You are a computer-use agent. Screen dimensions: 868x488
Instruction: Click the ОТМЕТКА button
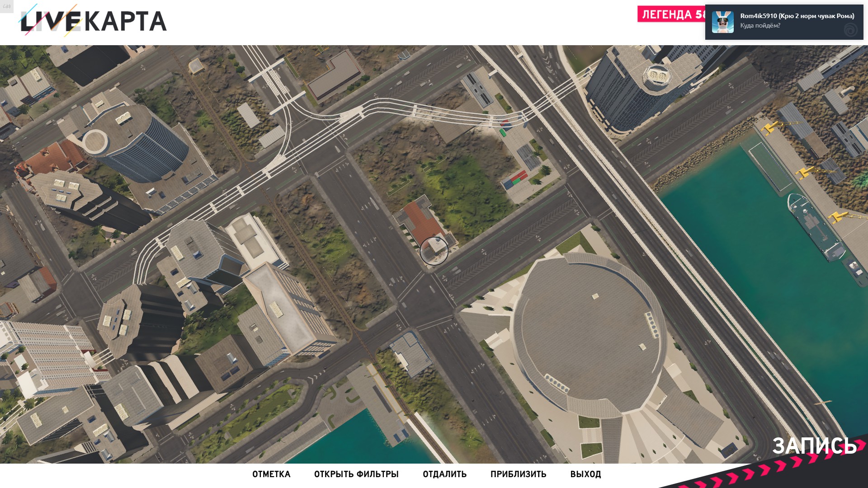271,474
